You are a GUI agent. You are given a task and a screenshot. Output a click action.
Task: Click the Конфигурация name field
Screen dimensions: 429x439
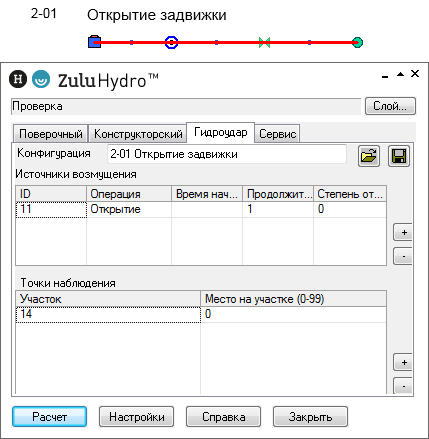tap(227, 154)
